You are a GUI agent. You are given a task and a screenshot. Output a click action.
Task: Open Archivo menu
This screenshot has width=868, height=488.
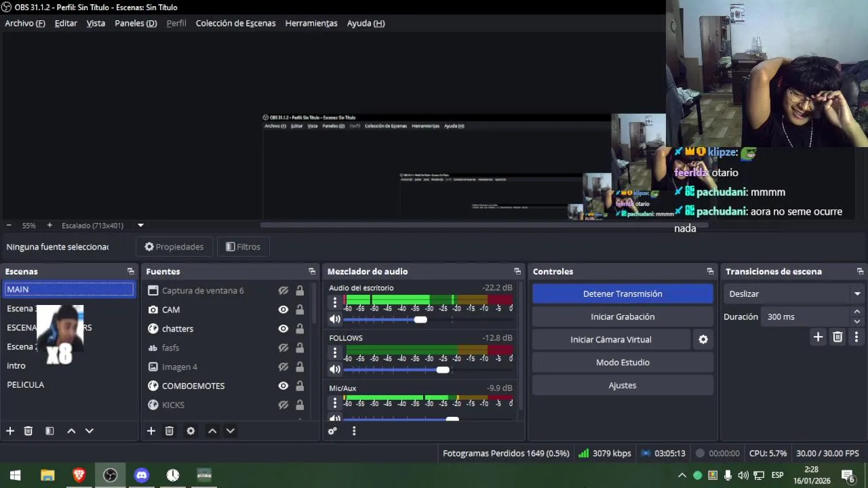click(x=25, y=23)
